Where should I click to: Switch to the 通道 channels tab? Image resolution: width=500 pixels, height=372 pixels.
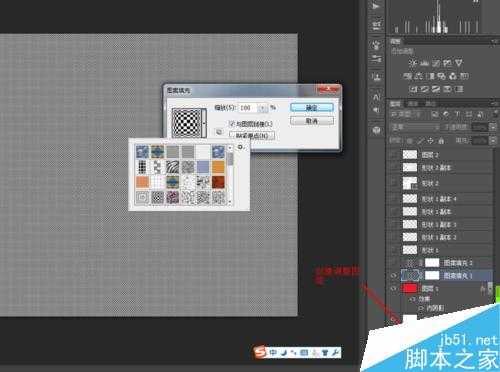click(x=413, y=104)
